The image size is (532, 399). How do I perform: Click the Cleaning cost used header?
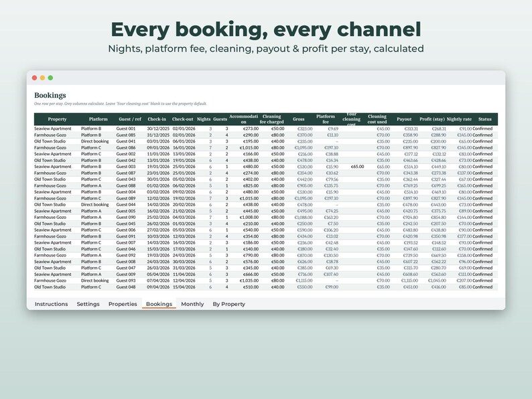tap(377, 119)
